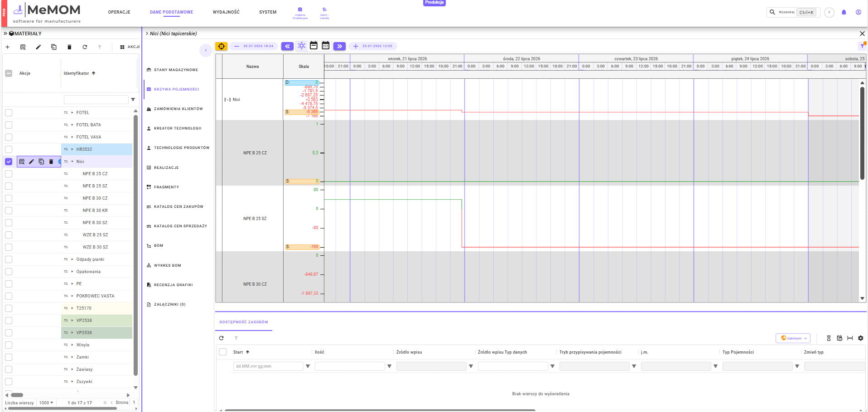Open the resources table settings gear
Viewport: 868px width, 412px height.
tap(861, 338)
